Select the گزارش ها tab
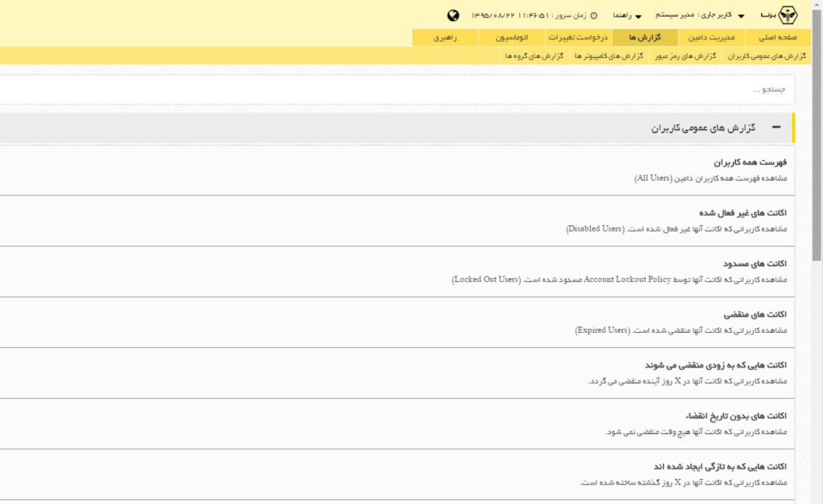The image size is (823, 504). click(645, 38)
